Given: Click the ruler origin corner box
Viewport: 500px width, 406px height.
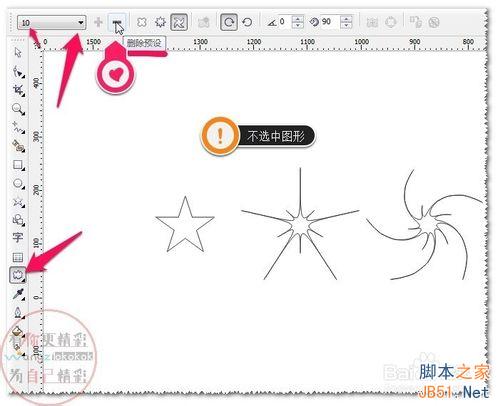Looking at the screenshot, I should [36, 43].
